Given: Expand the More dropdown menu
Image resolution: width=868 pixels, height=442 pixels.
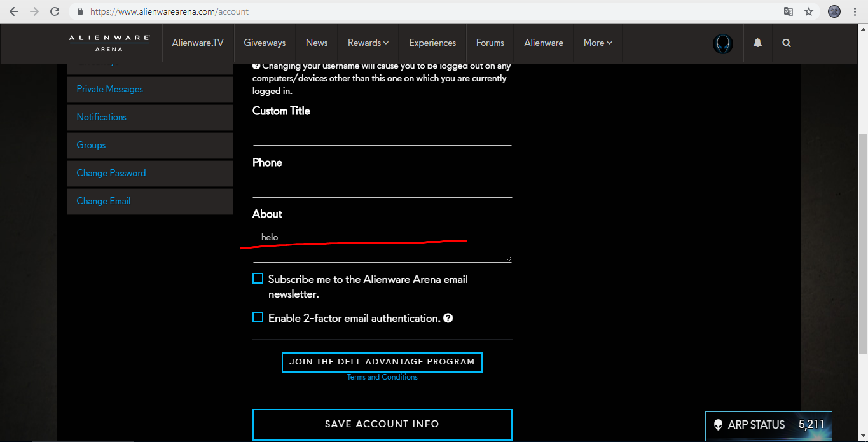Looking at the screenshot, I should tap(598, 43).
